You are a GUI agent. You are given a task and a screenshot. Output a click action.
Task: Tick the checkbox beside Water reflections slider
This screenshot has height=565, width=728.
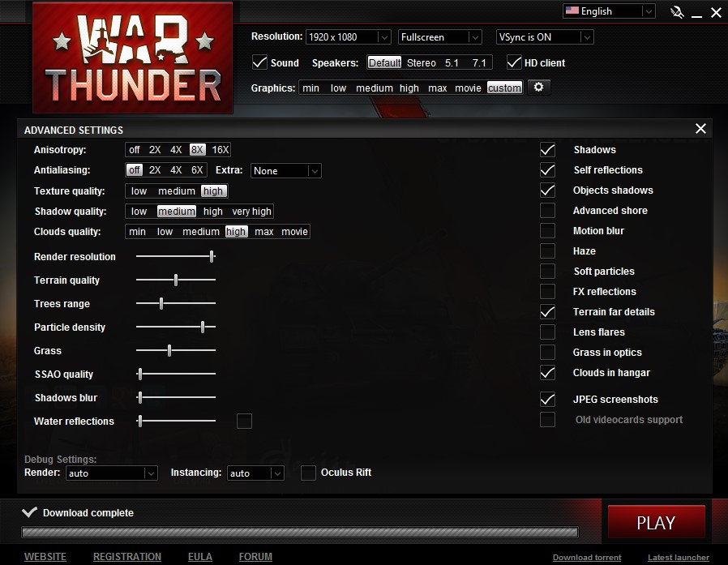coord(244,421)
